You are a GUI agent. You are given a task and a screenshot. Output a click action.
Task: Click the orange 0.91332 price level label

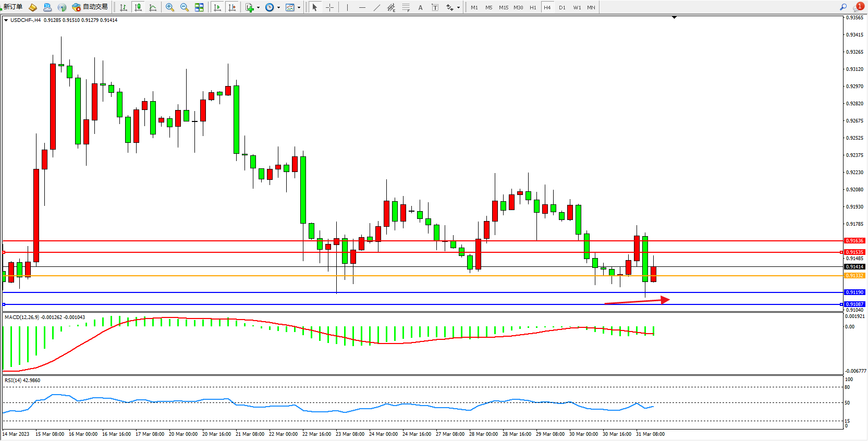click(x=854, y=276)
